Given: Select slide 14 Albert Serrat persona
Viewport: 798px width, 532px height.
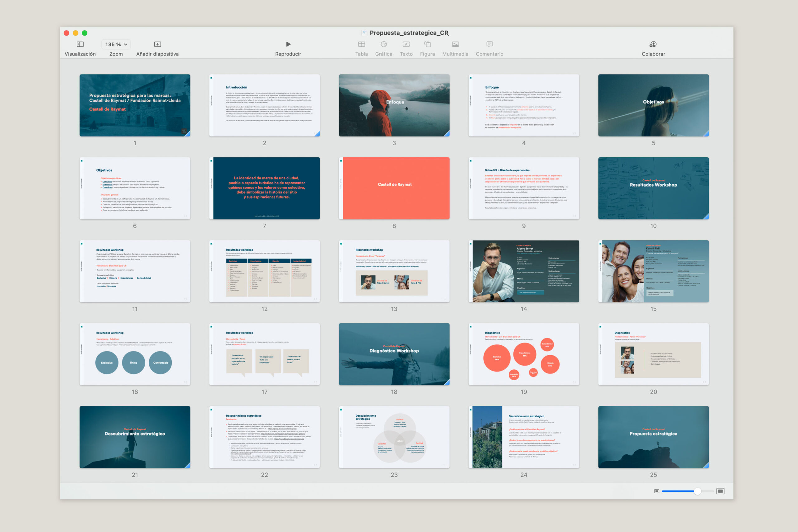Looking at the screenshot, I should point(523,271).
